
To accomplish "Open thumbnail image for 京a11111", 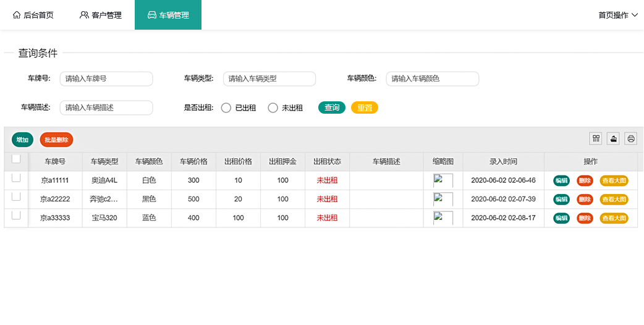I will [443, 180].
